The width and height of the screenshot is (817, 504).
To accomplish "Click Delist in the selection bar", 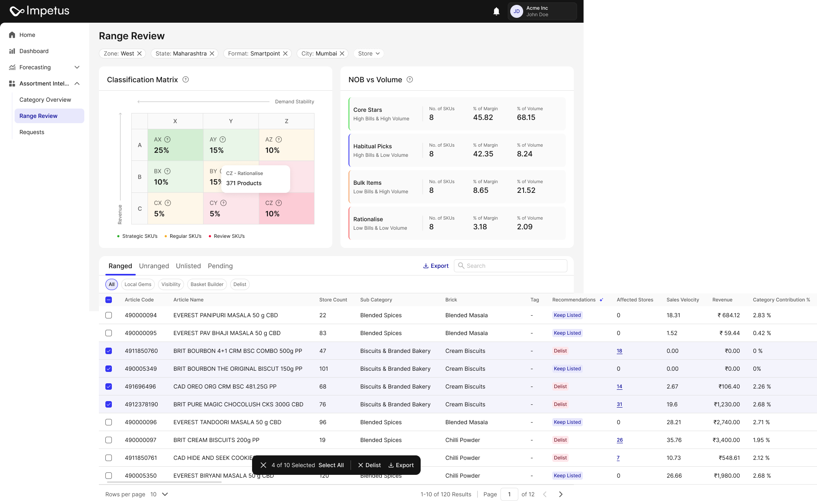I will click(369, 465).
